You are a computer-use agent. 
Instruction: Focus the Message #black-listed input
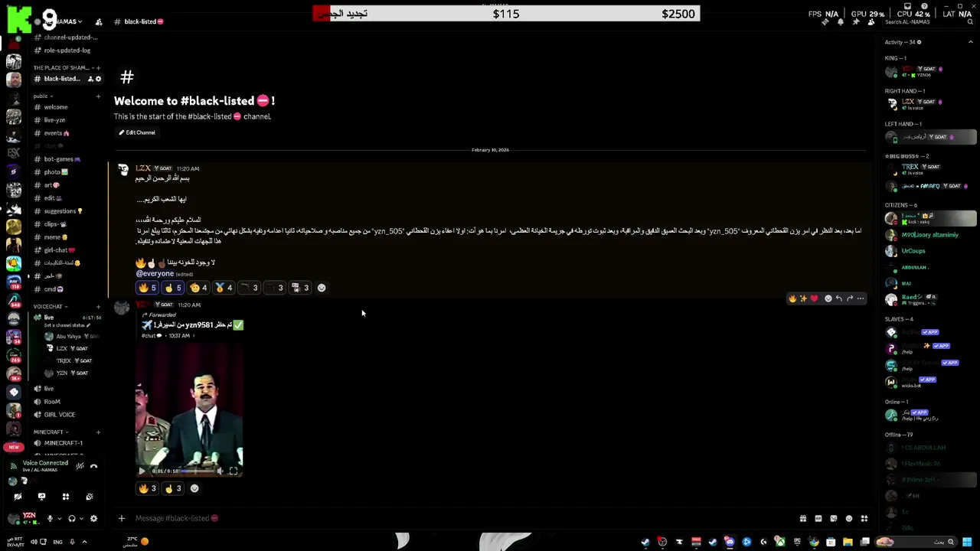(x=459, y=518)
